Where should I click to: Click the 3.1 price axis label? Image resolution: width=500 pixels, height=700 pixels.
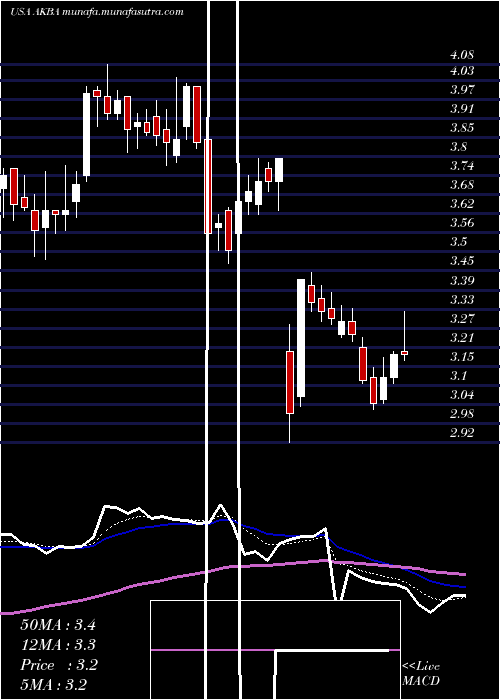[459, 375]
